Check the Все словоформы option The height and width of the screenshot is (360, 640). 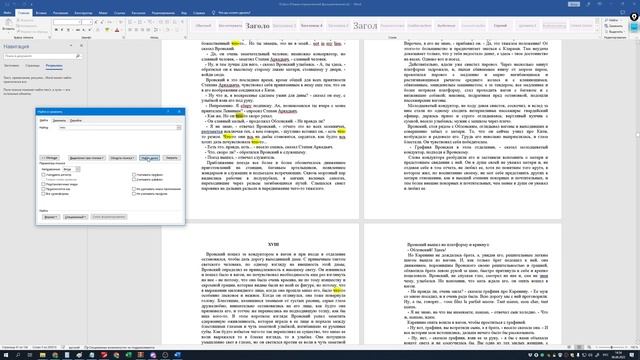[44, 194]
